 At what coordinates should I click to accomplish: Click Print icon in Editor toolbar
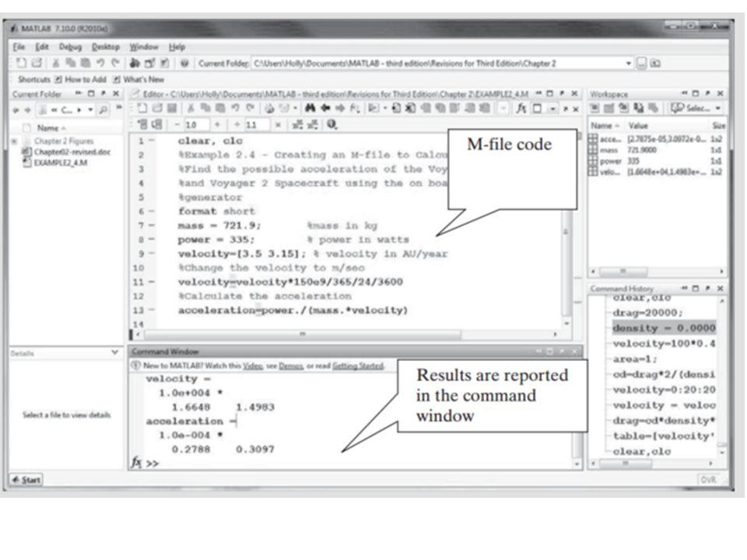(x=270, y=109)
